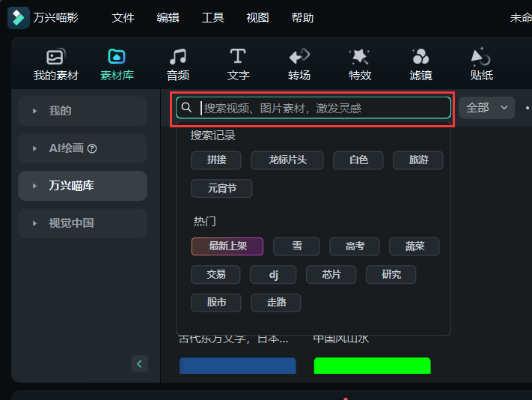Image resolution: width=532 pixels, height=400 pixels.
Task: Open the 工具 menu
Action: point(213,18)
